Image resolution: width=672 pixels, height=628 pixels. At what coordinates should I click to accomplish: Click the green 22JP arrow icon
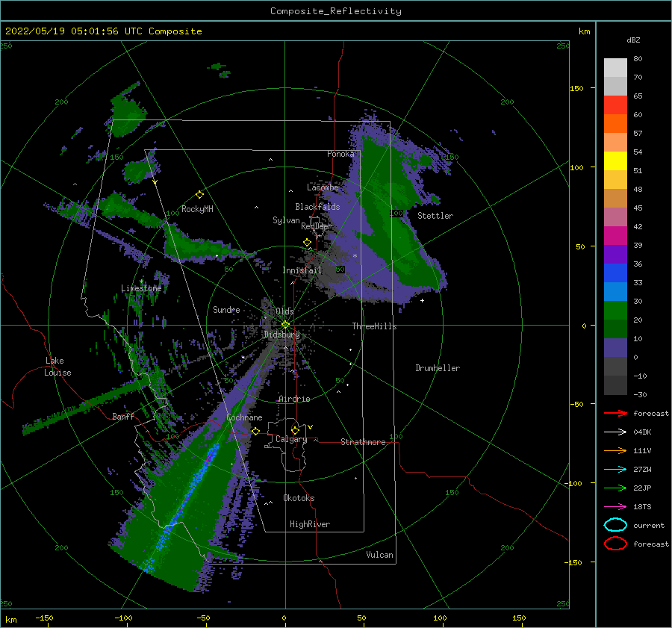click(615, 488)
